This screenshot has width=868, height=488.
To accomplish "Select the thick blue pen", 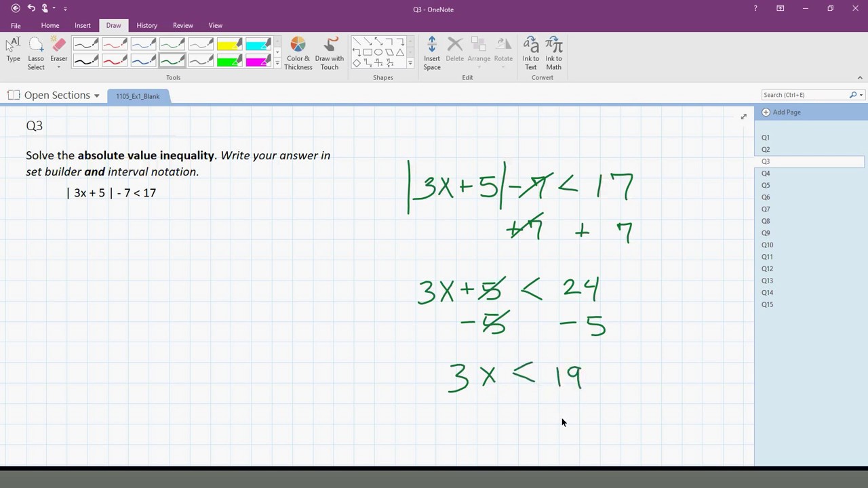I will pyautogui.click(x=144, y=61).
